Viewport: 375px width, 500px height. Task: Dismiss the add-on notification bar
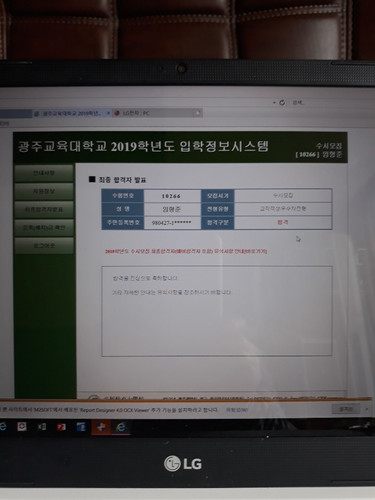tap(366, 409)
